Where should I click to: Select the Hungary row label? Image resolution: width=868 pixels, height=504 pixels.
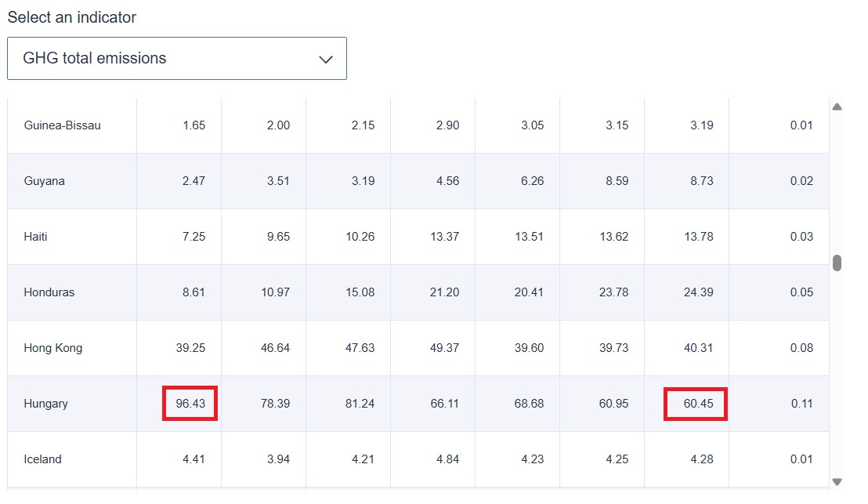tap(46, 404)
